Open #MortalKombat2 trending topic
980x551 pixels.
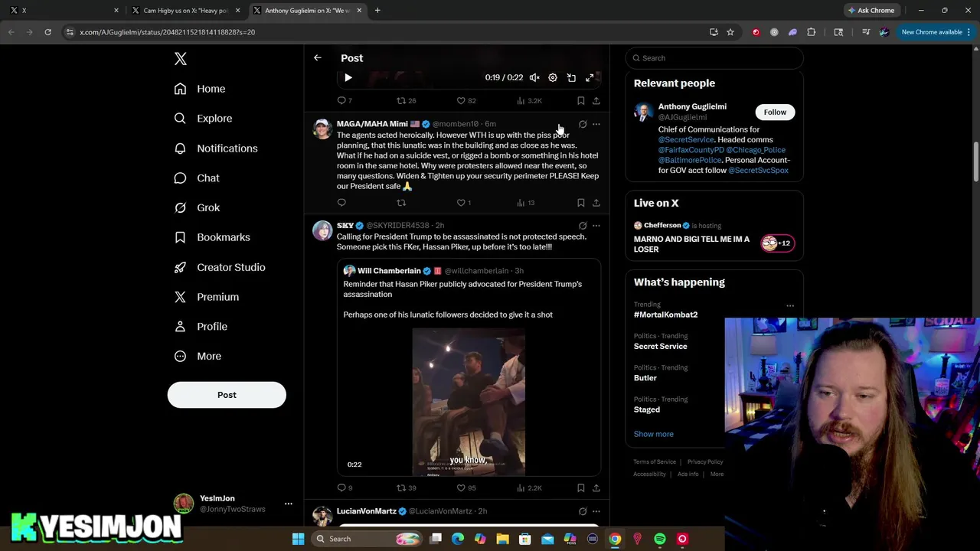(x=665, y=315)
